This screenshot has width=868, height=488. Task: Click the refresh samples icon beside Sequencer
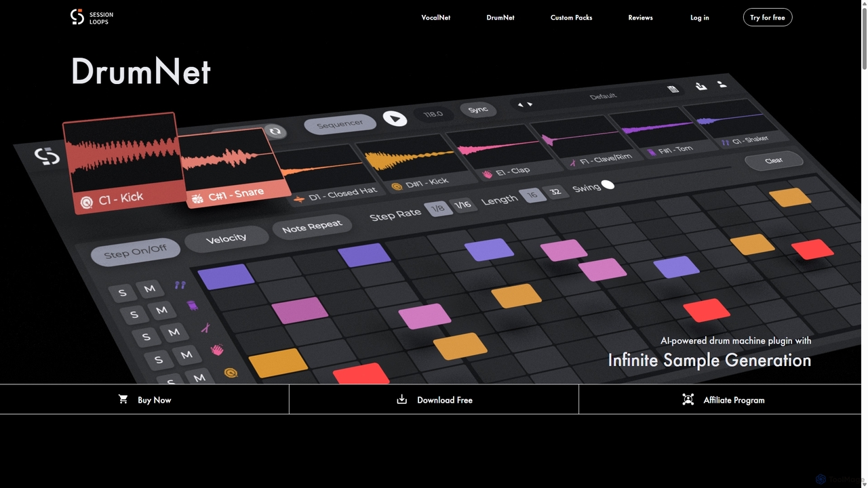tap(275, 131)
